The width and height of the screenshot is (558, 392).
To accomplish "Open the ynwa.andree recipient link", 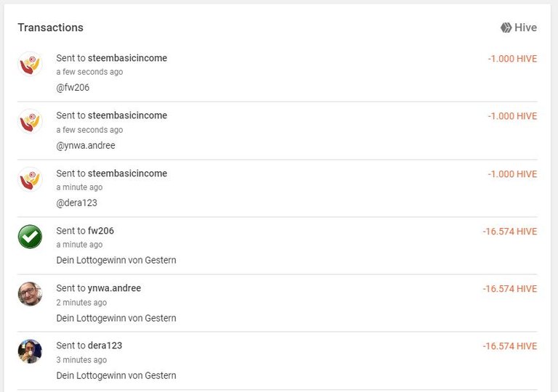I will click(x=114, y=288).
